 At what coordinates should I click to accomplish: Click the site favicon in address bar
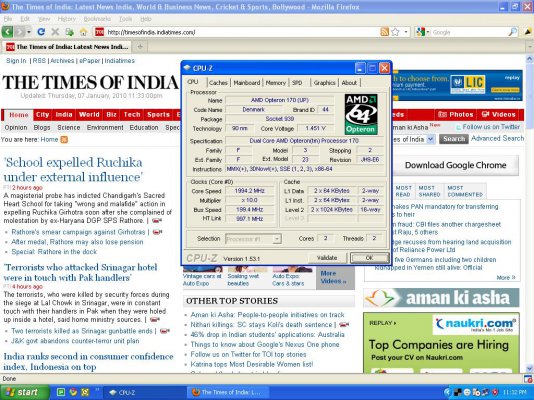[x=99, y=32]
